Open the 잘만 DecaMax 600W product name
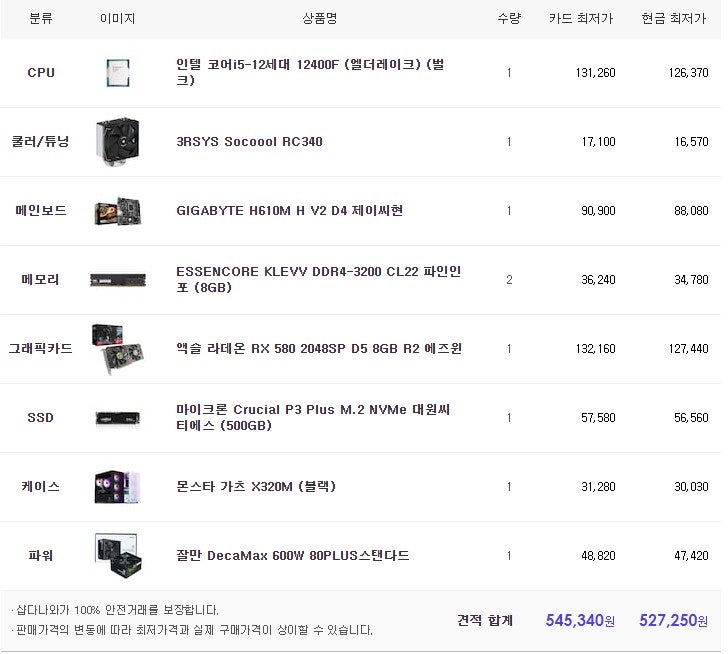The height and width of the screenshot is (654, 728). (292, 556)
